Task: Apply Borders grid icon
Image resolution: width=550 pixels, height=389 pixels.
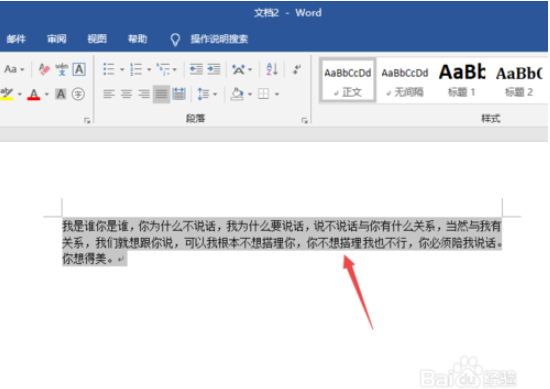Action: tap(263, 94)
